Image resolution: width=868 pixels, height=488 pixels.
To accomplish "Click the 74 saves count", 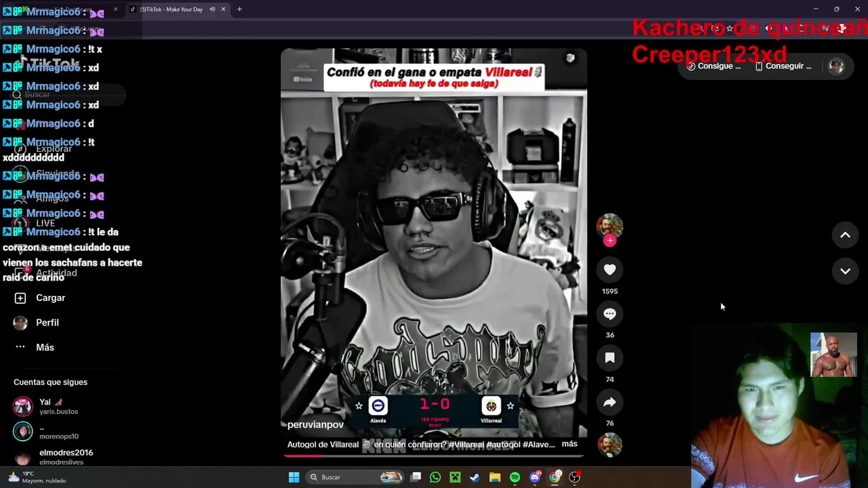I will pos(610,379).
